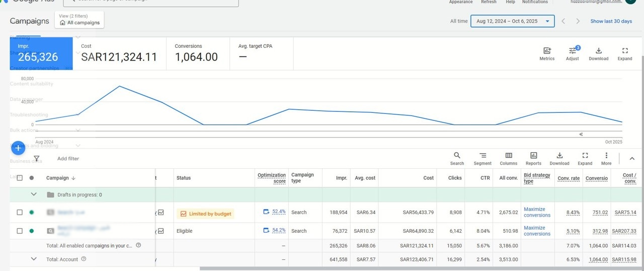Click the Download icon above the chart
This screenshot has height=271, width=644.
tap(598, 51)
